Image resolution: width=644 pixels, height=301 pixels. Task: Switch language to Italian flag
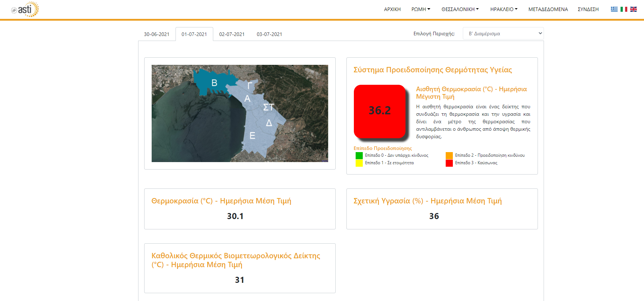coord(624,9)
